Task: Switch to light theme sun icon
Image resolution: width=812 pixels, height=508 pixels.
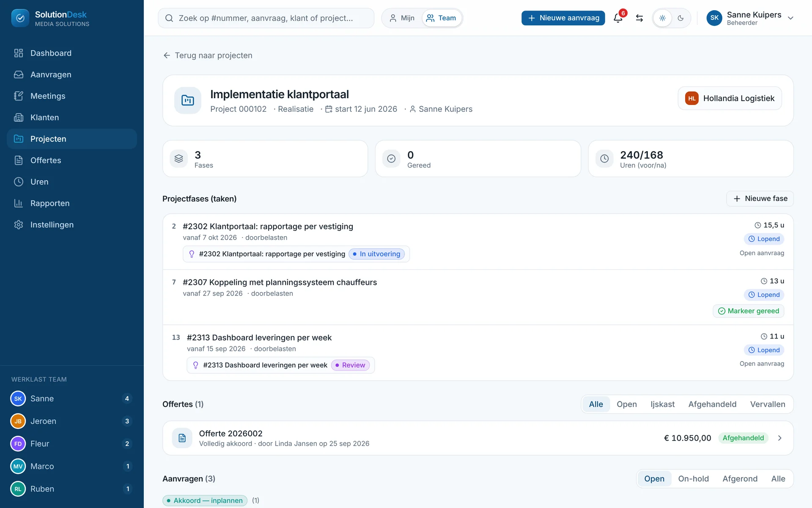Action: click(662, 18)
